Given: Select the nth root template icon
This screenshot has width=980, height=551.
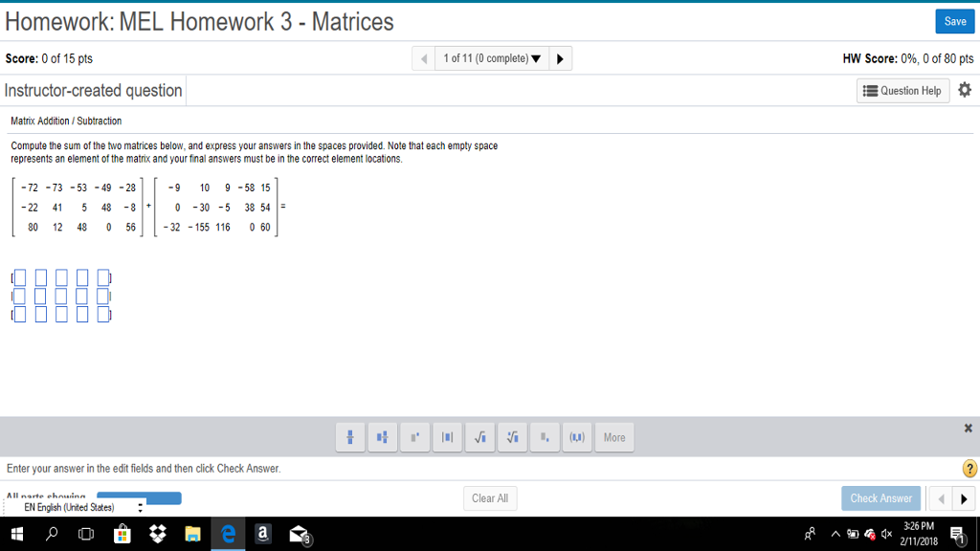Looking at the screenshot, I should tap(512, 437).
